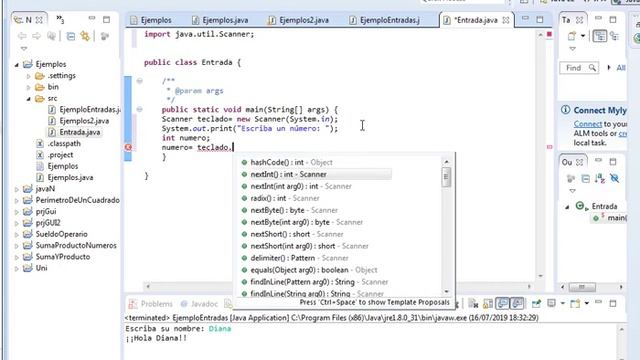This screenshot has height=360, width=640.
Task: Click the SueldoOperario project folder icon
Action: coord(28,234)
